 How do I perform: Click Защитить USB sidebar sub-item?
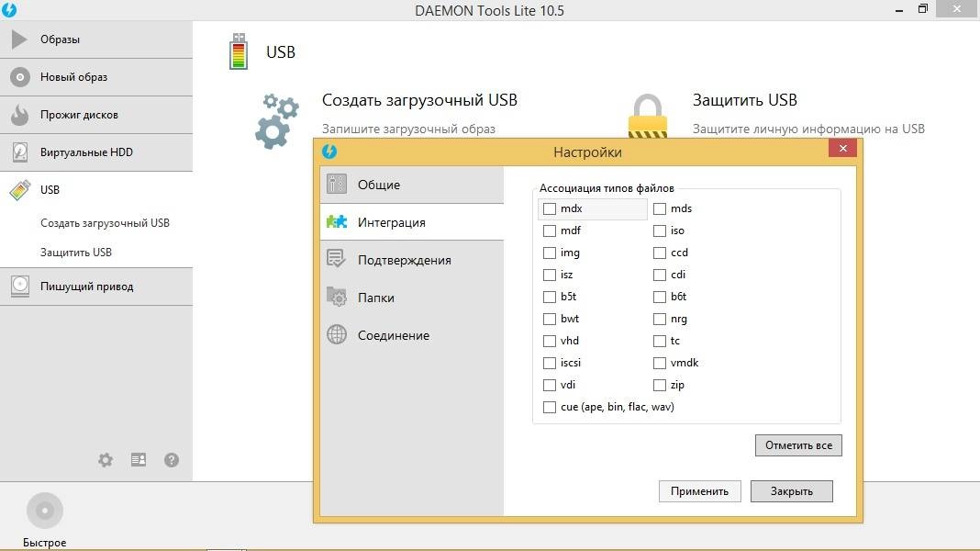point(76,252)
